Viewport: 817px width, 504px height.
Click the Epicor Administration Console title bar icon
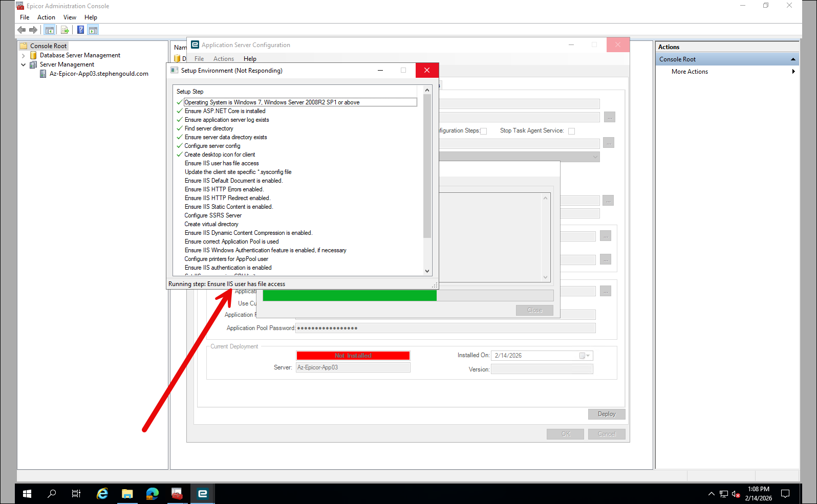coord(20,6)
